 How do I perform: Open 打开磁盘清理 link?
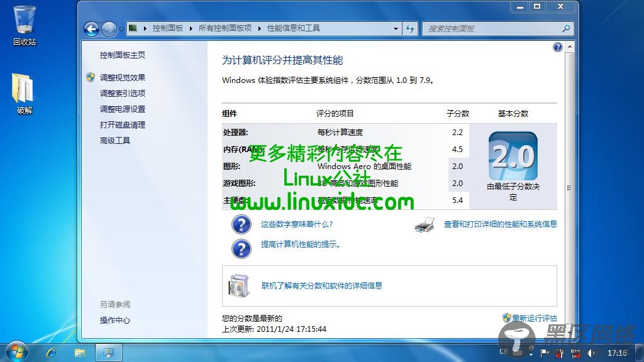tap(123, 125)
